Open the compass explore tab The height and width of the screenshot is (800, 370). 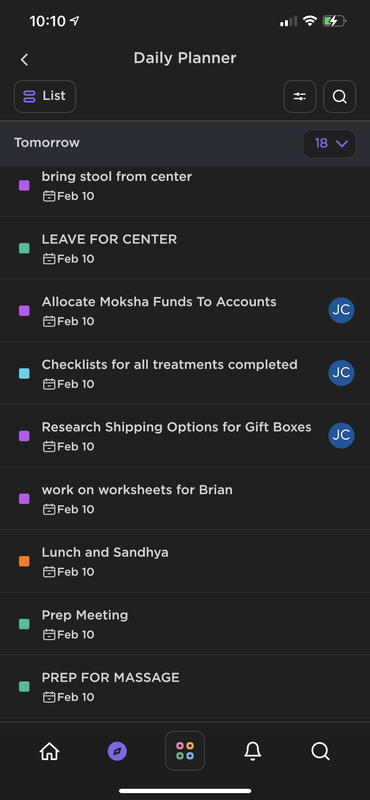pos(117,751)
